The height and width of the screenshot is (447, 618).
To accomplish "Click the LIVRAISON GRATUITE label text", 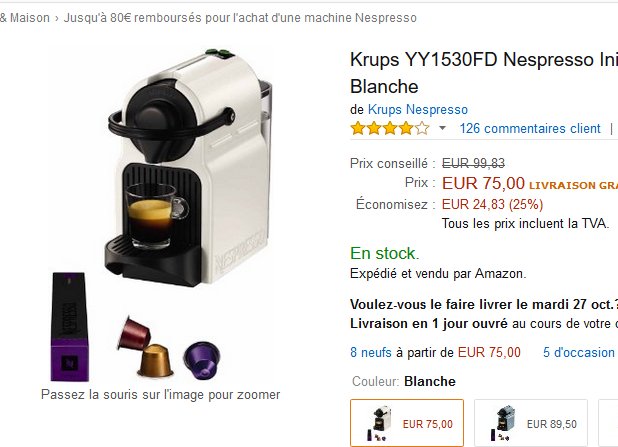I will (x=573, y=185).
